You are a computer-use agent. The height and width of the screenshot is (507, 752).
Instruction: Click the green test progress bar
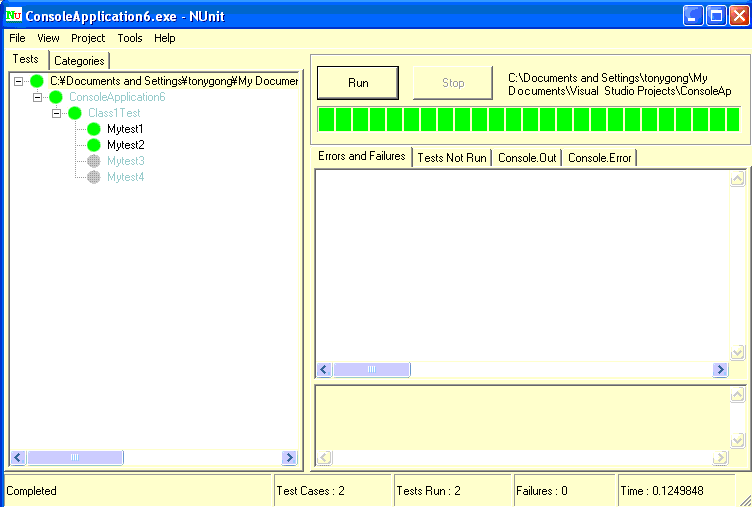tap(529, 119)
